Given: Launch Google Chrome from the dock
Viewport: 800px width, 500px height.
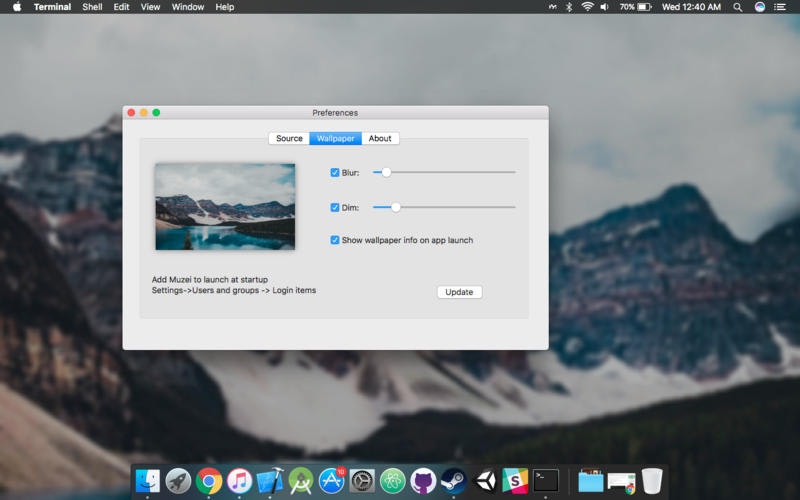Looking at the screenshot, I should [209, 481].
